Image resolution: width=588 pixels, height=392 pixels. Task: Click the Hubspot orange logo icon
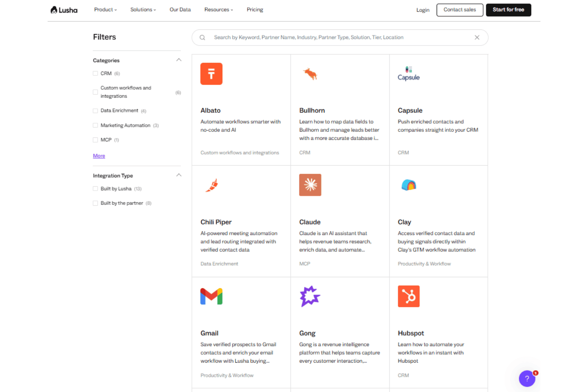pos(409,296)
